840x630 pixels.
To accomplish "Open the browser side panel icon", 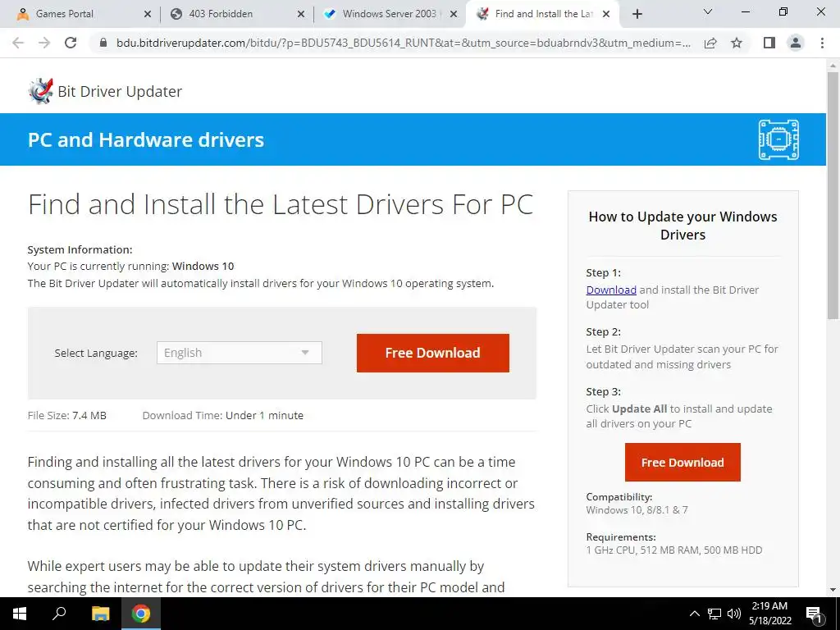I will pos(769,43).
